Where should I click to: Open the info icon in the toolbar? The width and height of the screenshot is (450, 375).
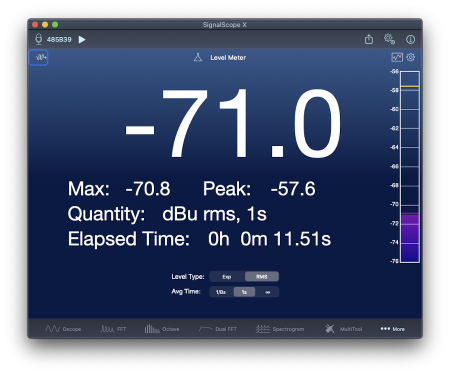point(410,39)
